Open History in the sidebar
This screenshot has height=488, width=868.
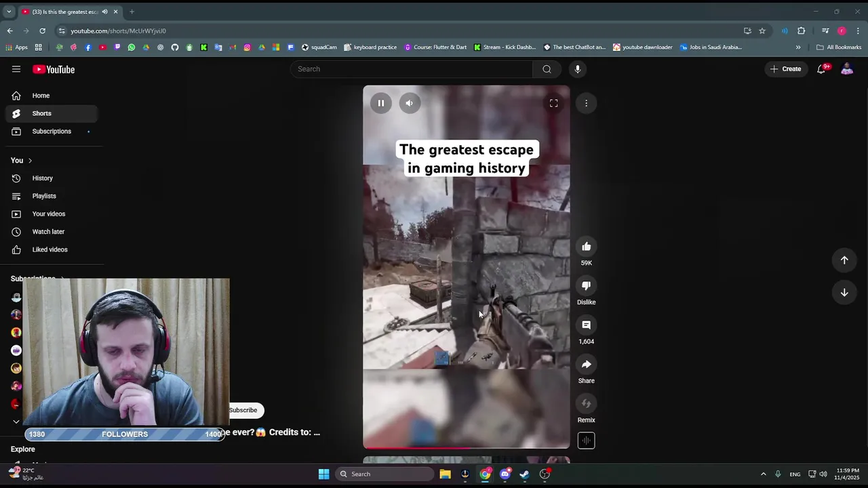pos(52,178)
